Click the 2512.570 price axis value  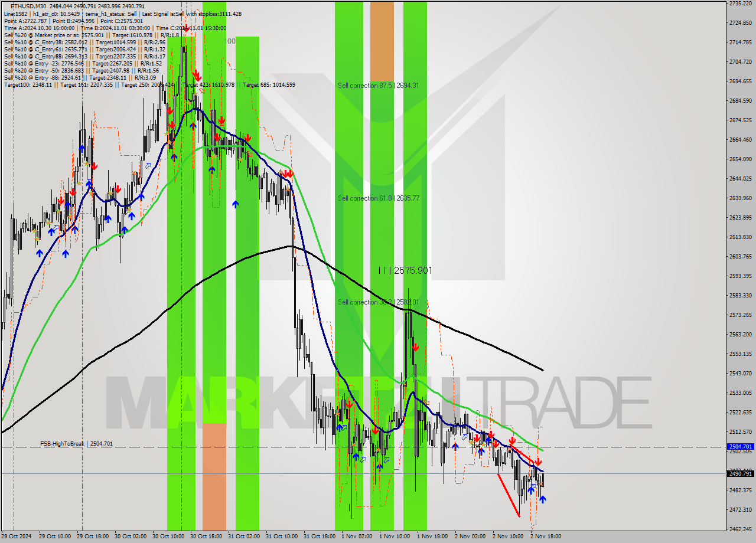click(741, 432)
